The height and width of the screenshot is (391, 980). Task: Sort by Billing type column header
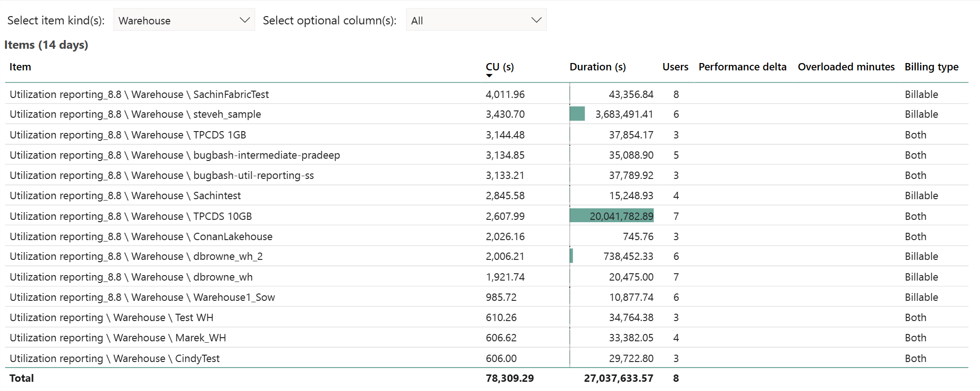pyautogui.click(x=931, y=67)
